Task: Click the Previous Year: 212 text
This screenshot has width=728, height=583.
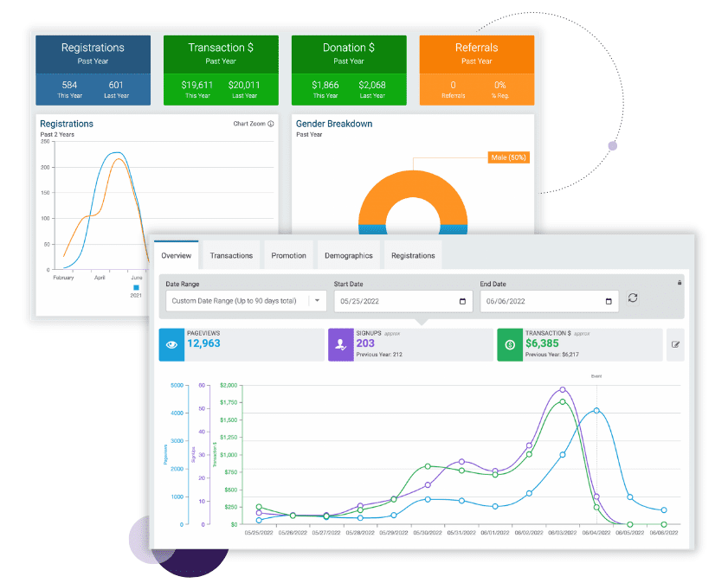Action: point(379,355)
